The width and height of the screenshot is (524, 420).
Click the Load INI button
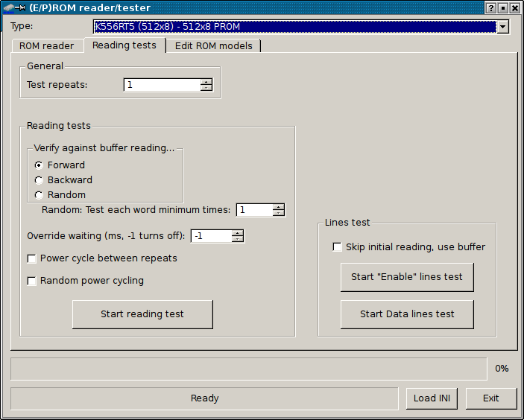432,398
